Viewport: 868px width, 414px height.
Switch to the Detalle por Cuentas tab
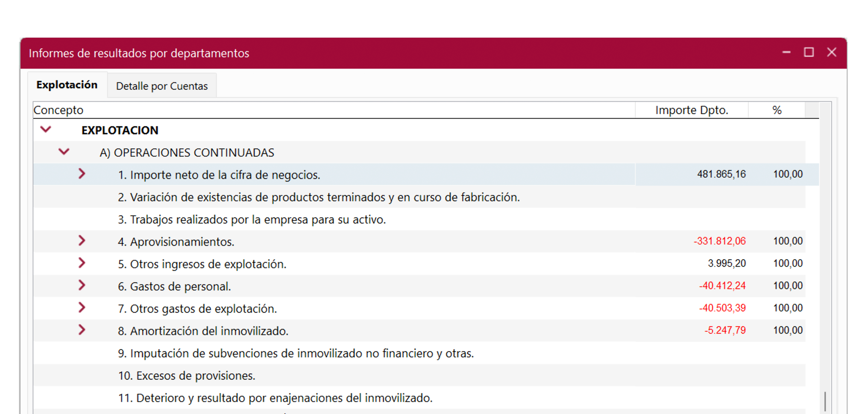point(162,86)
